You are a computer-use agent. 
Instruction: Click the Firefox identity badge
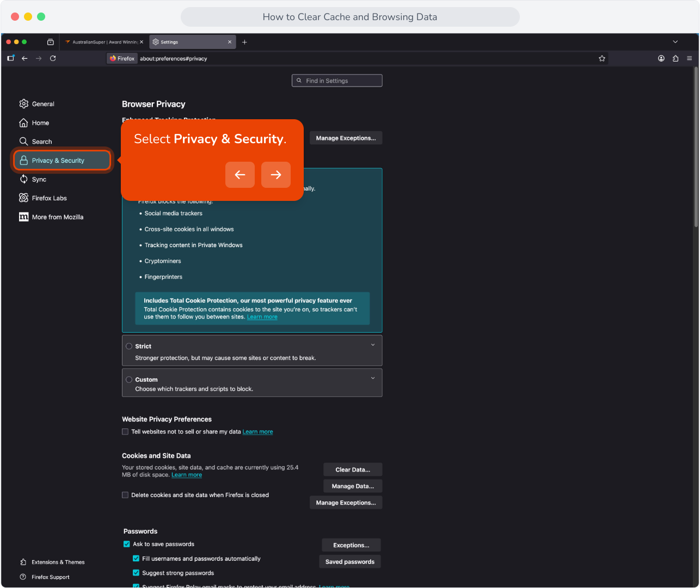click(x=122, y=58)
